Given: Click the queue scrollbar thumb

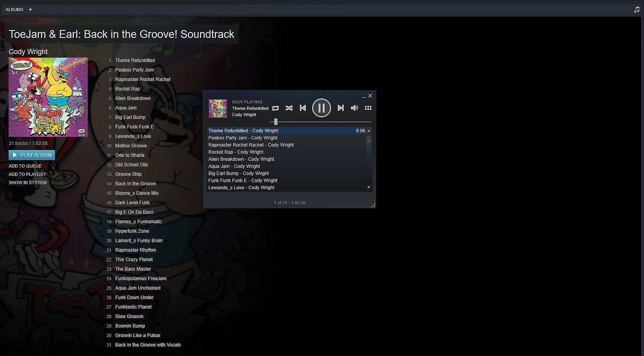Looking at the screenshot, I should point(369,141).
